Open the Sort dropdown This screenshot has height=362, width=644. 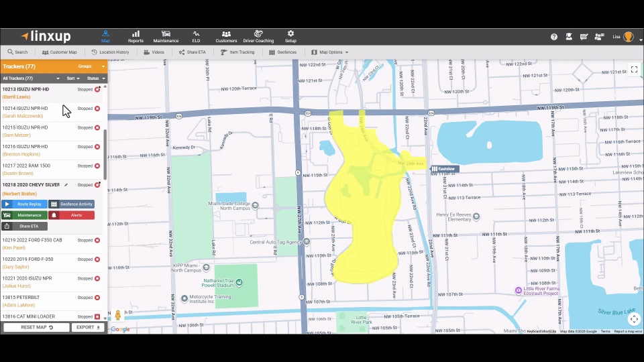point(73,78)
